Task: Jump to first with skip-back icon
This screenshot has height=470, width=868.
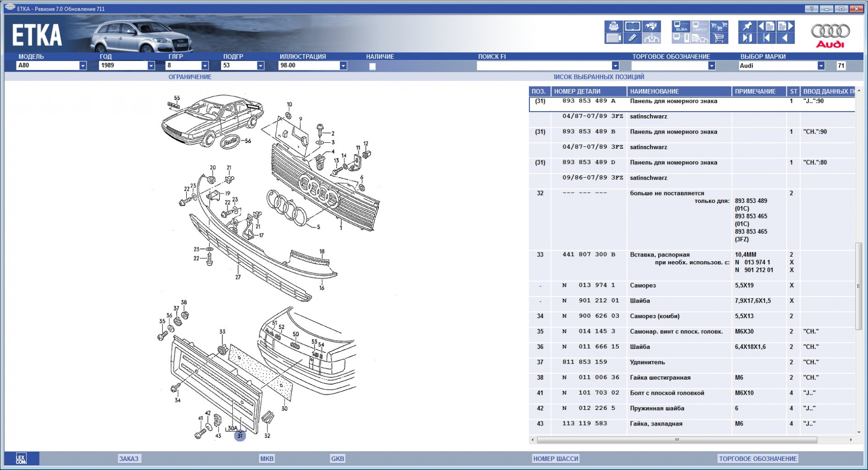Action: coord(766,38)
